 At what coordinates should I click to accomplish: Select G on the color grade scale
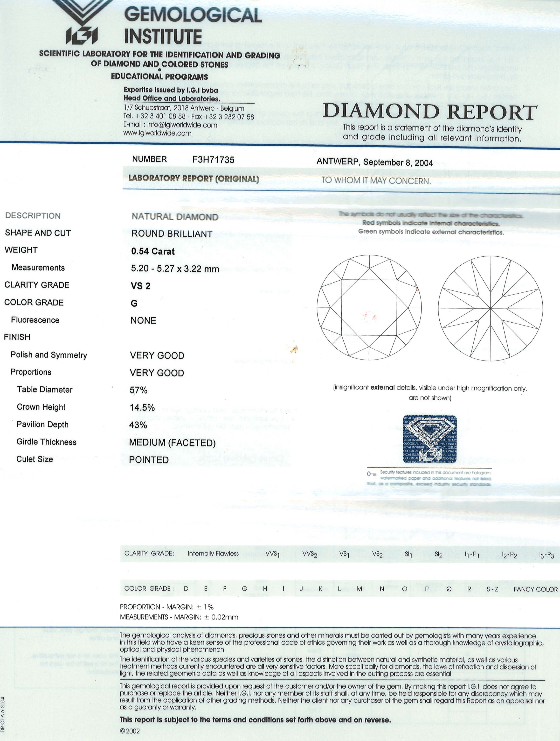pyautogui.click(x=244, y=589)
